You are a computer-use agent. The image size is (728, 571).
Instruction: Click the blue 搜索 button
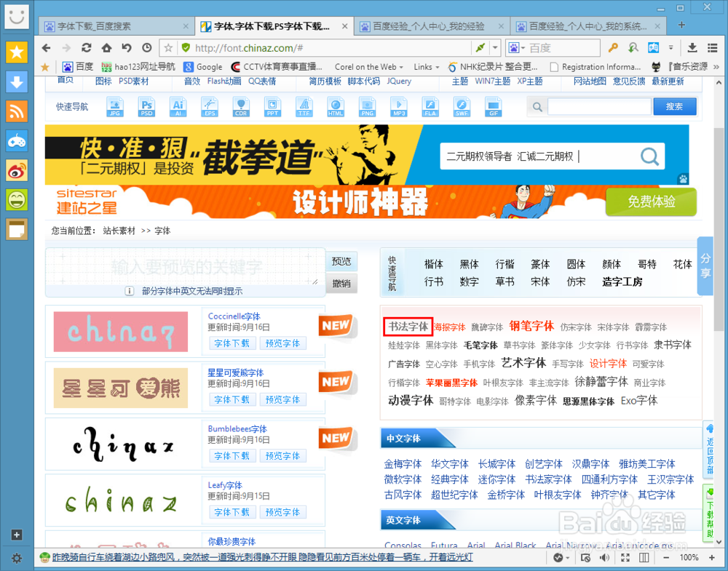(675, 107)
